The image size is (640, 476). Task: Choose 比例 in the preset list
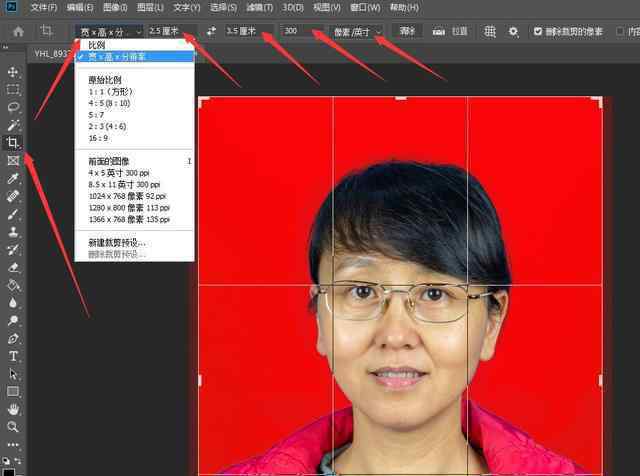134,45
